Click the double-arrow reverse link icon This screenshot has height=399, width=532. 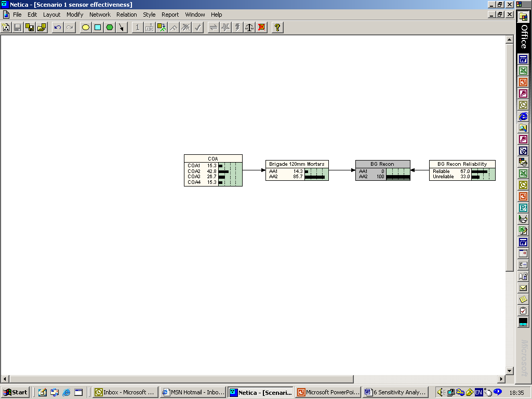point(214,28)
